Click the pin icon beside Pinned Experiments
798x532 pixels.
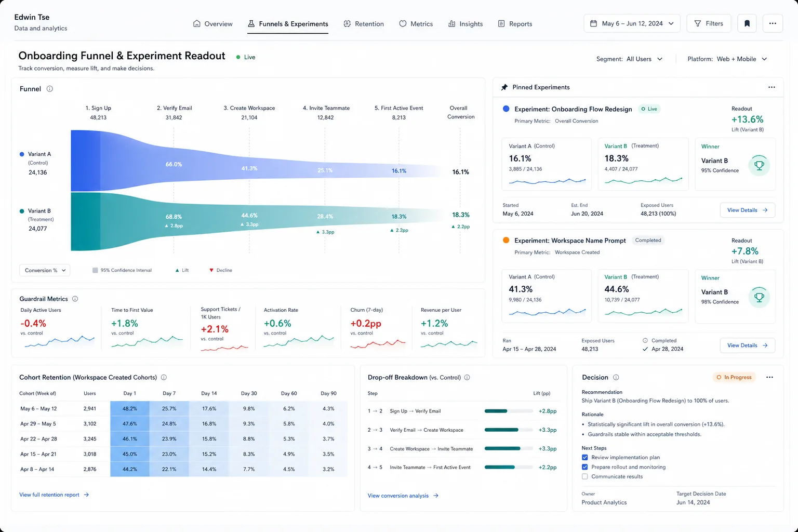504,87
